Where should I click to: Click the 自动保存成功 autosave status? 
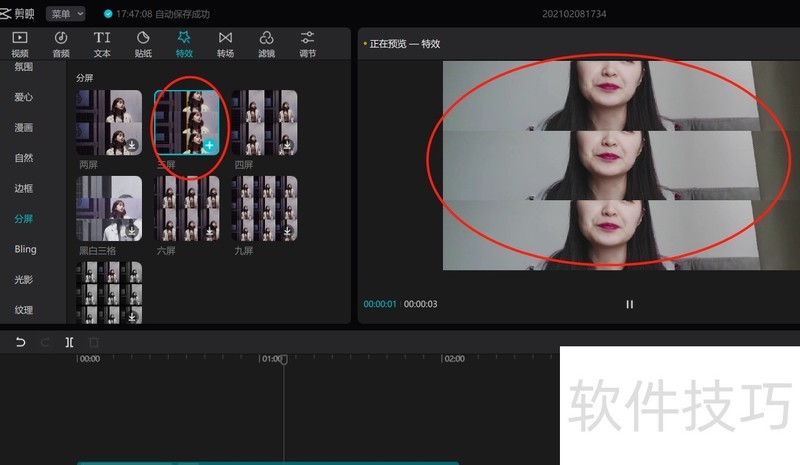pos(182,14)
